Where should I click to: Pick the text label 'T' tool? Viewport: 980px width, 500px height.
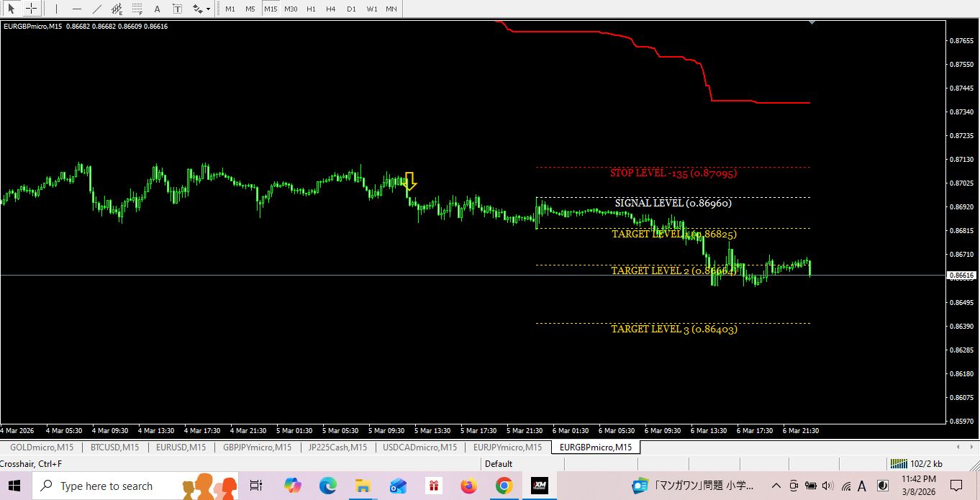click(x=177, y=9)
